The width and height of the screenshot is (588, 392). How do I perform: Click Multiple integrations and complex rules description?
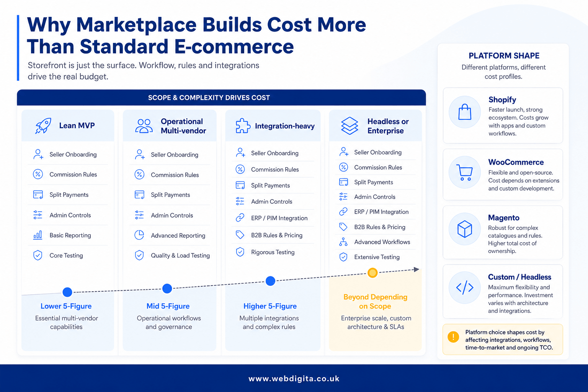pos(269,322)
